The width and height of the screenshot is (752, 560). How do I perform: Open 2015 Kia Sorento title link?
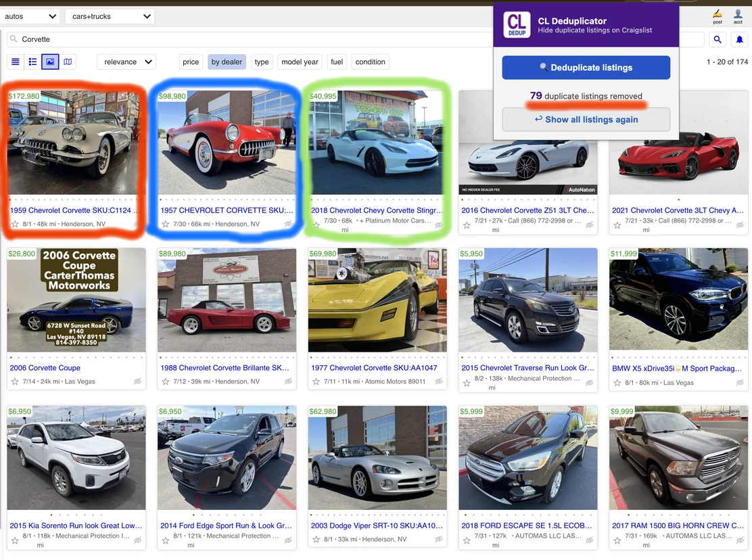(76, 526)
